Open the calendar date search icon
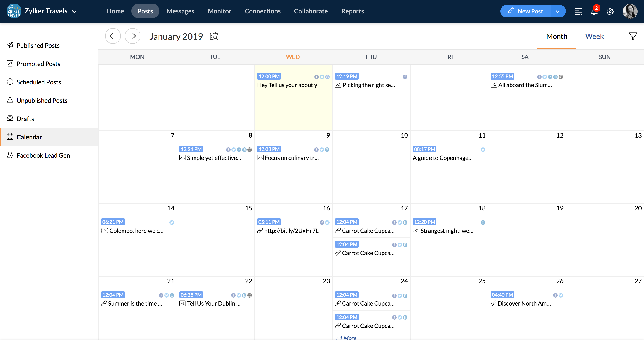This screenshot has width=644, height=340. (x=214, y=36)
